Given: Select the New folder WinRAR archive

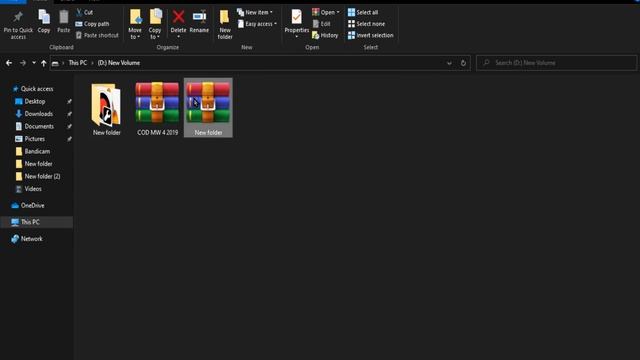Looking at the screenshot, I should click(x=208, y=108).
